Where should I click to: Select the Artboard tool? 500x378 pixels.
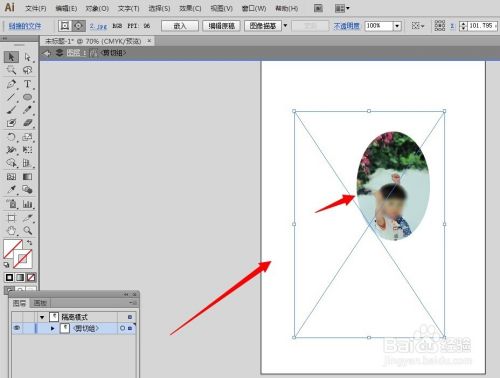coord(11,218)
